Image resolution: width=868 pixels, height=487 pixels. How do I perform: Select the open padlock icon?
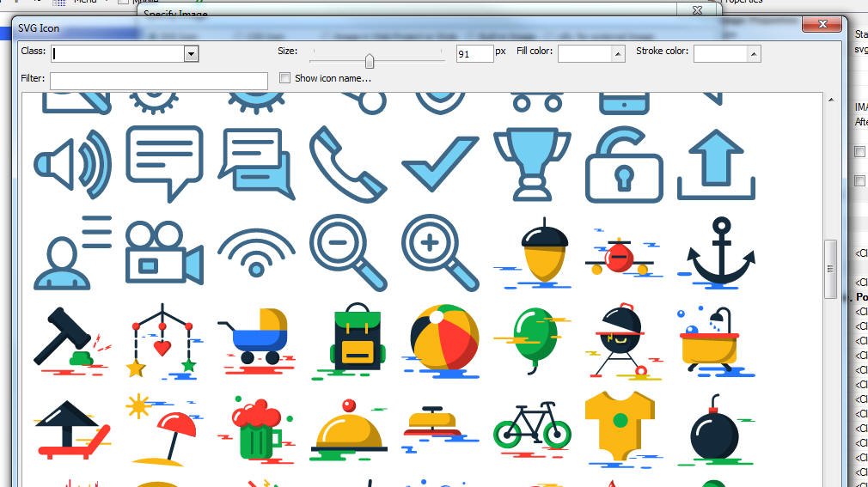point(624,164)
